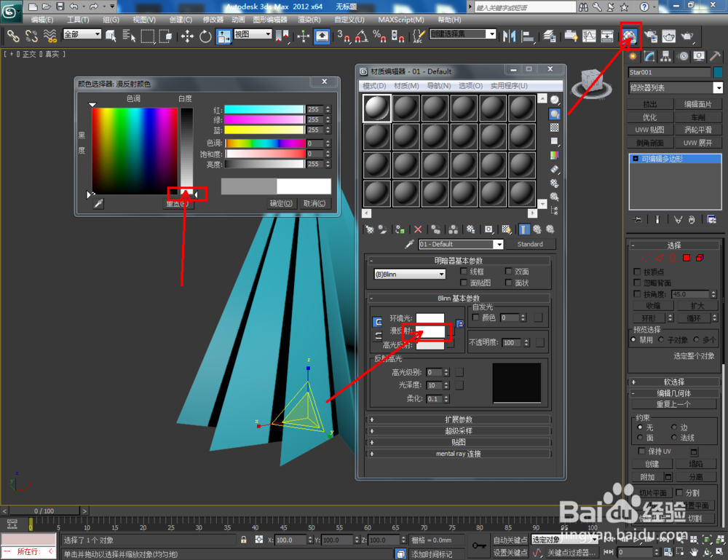This screenshot has height=560, width=728.
Task: Click the 附加 button
Action: [x=647, y=477]
